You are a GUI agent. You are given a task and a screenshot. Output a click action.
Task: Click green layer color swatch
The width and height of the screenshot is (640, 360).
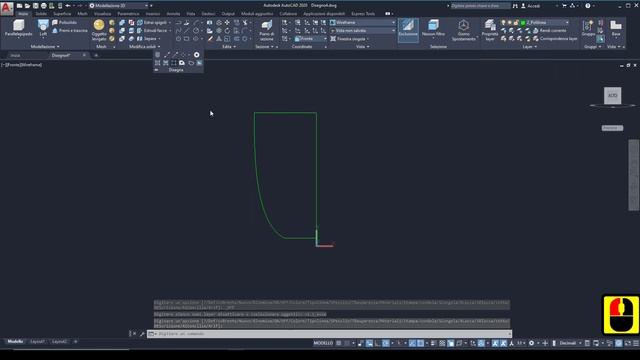(523, 22)
